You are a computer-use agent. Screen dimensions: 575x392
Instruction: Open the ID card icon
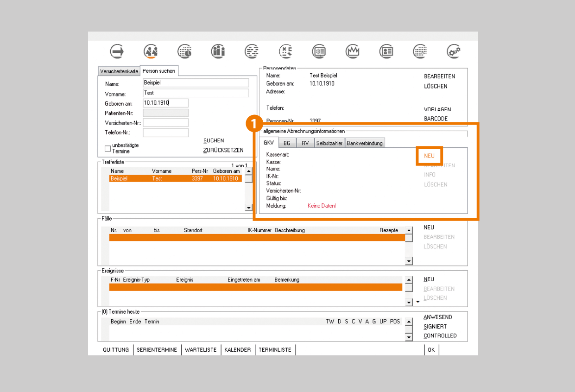(x=386, y=51)
